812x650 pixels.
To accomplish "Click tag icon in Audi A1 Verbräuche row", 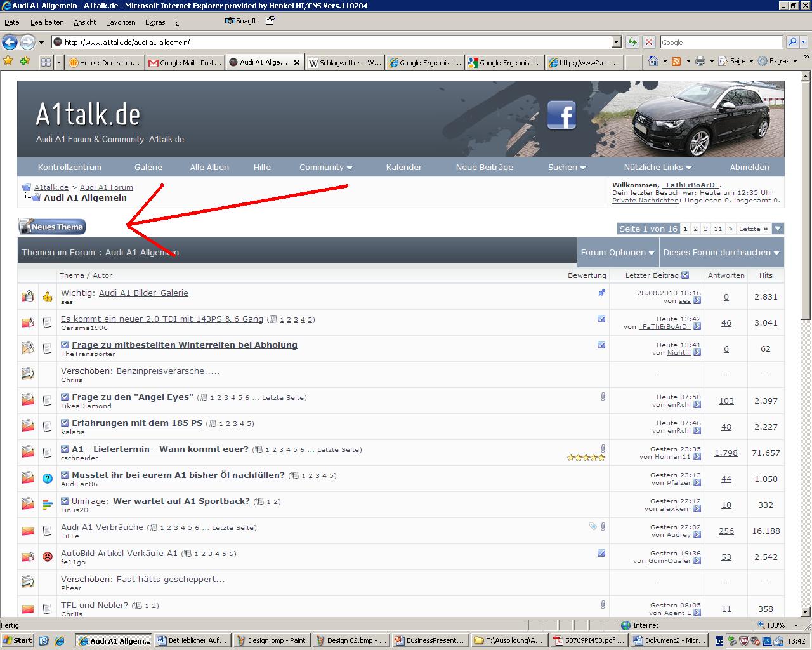I will (x=593, y=526).
